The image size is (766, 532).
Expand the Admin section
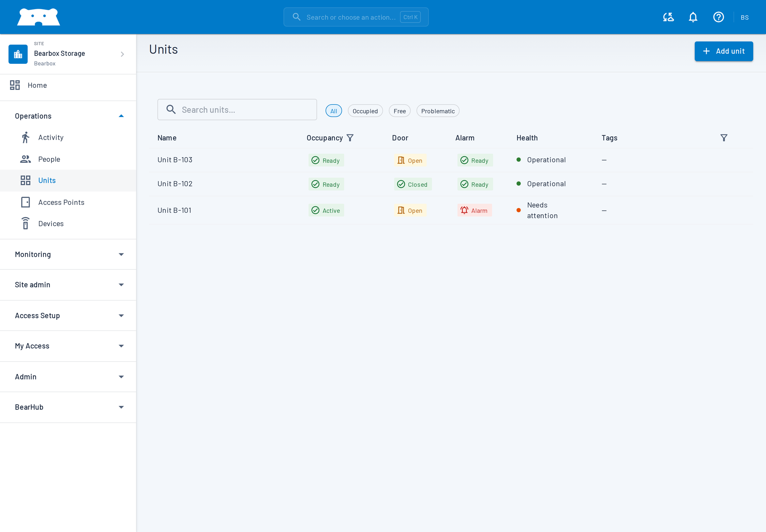(x=68, y=376)
